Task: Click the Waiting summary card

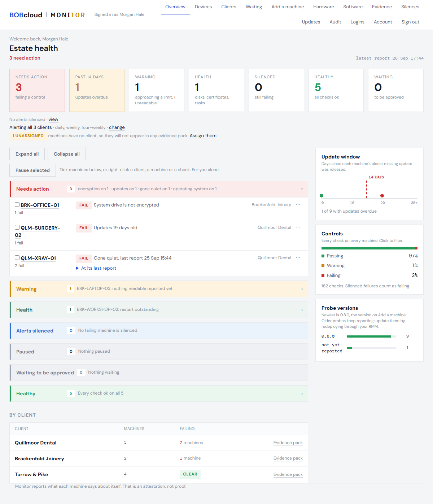Action: point(396,90)
